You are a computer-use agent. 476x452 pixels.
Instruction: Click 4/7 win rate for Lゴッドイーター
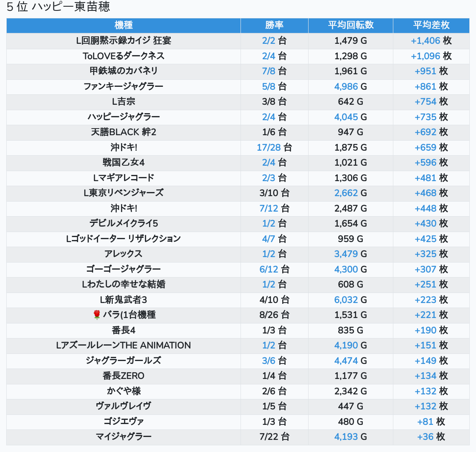[x=269, y=239]
